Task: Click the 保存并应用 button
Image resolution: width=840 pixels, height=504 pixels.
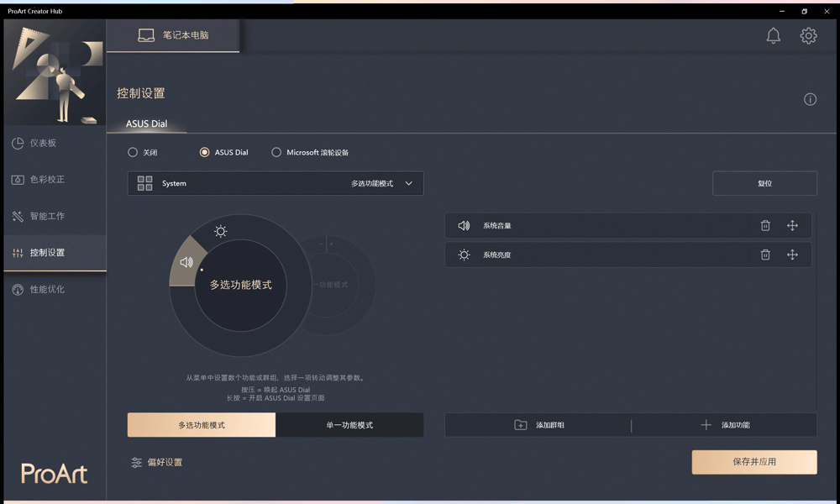Action: coord(754,462)
